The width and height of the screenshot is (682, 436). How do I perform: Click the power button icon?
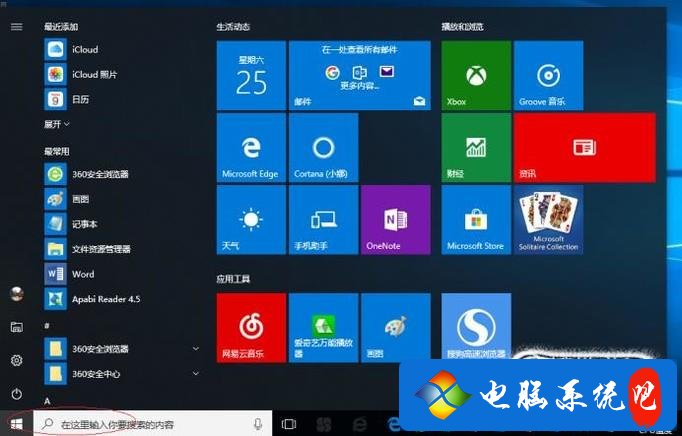[x=17, y=394]
